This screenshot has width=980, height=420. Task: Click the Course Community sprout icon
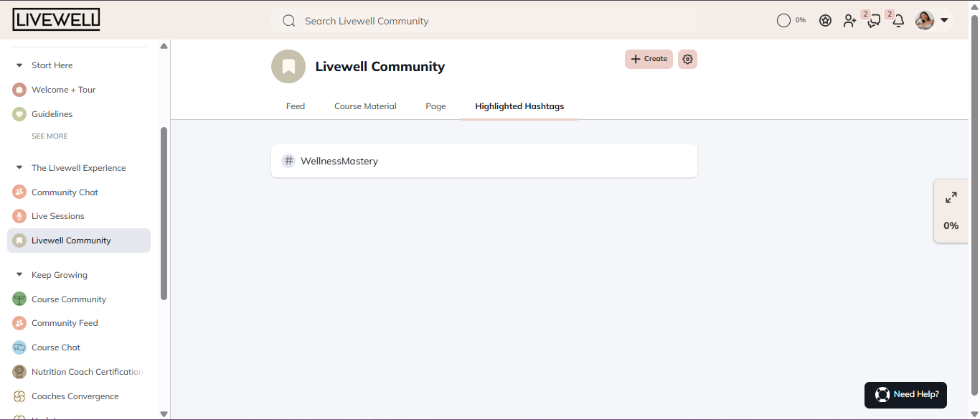[19, 299]
